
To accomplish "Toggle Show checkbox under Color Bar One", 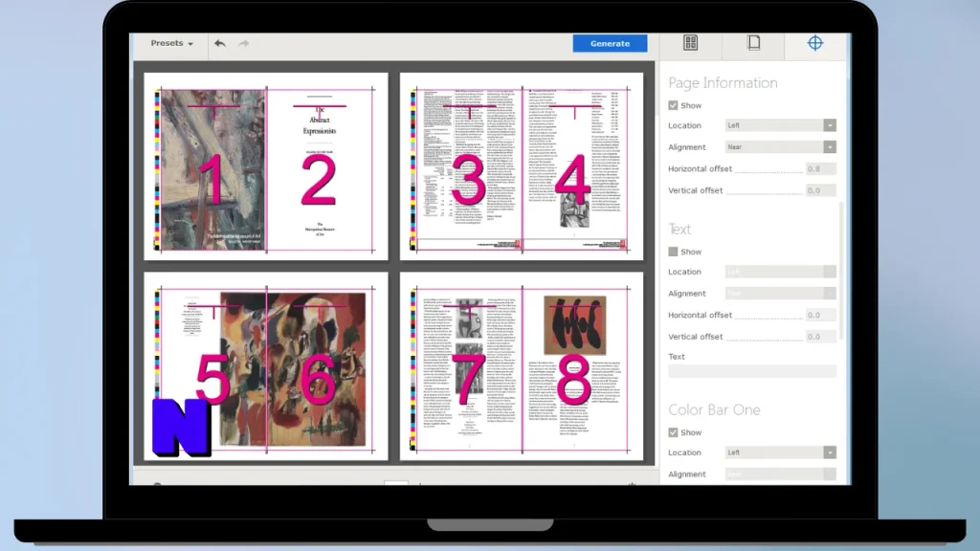I will pos(673,432).
